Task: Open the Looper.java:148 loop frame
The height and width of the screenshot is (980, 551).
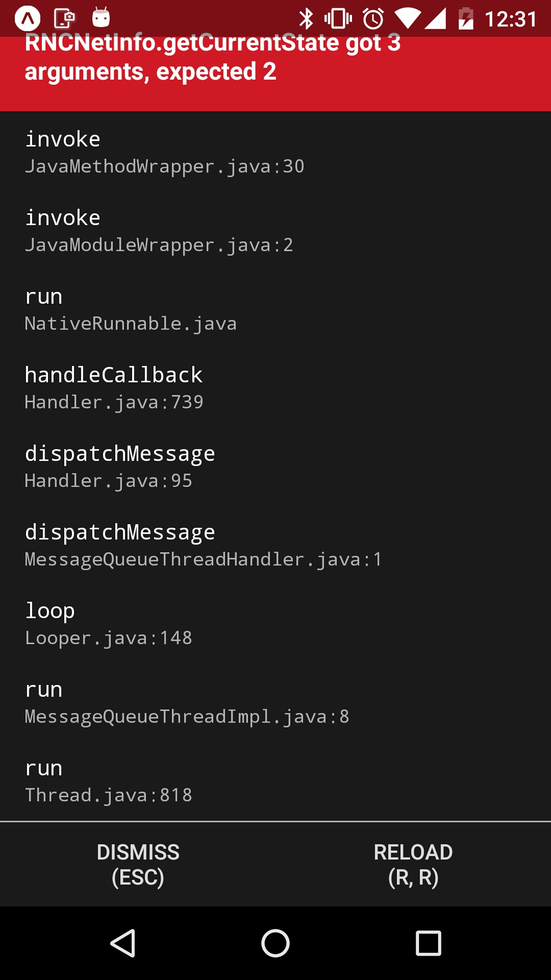Action: click(x=108, y=623)
